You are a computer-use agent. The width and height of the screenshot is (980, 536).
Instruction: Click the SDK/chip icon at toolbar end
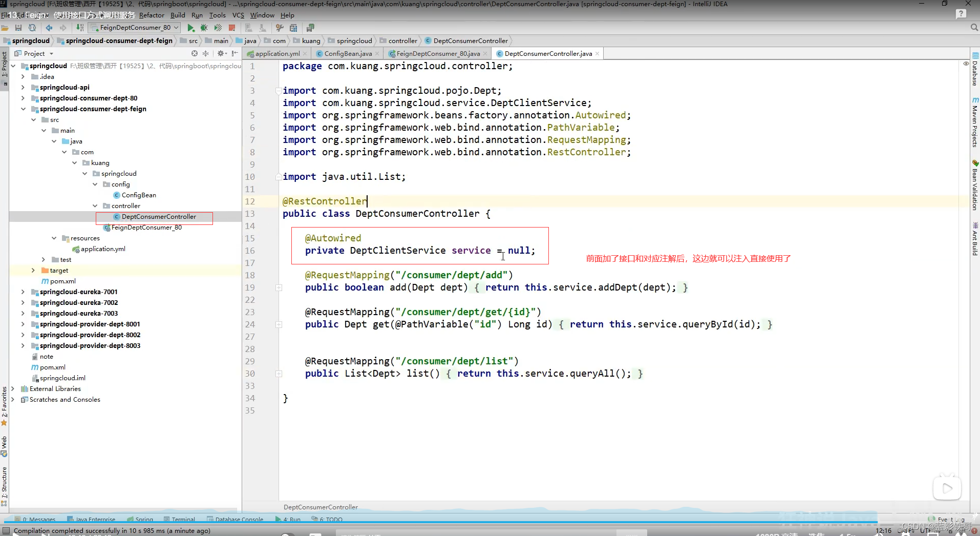tap(310, 28)
